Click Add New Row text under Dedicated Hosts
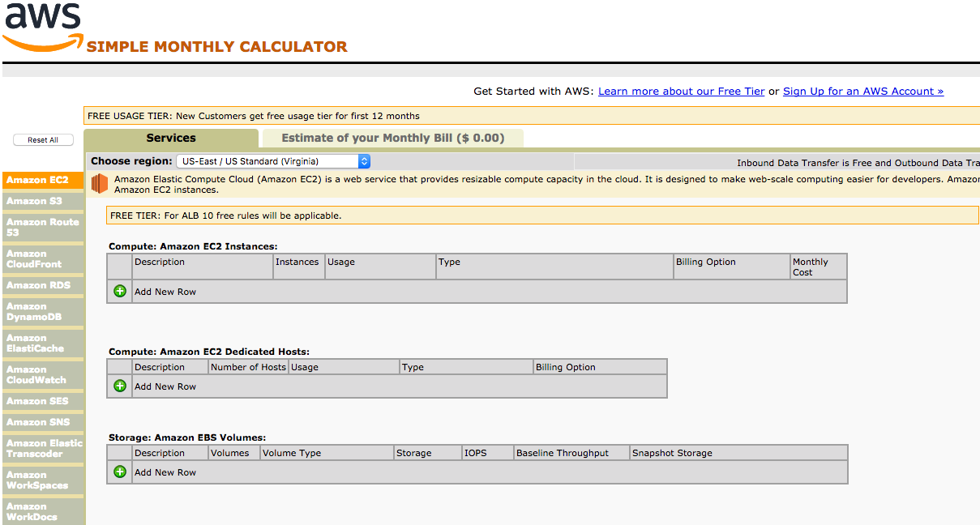 165,386
